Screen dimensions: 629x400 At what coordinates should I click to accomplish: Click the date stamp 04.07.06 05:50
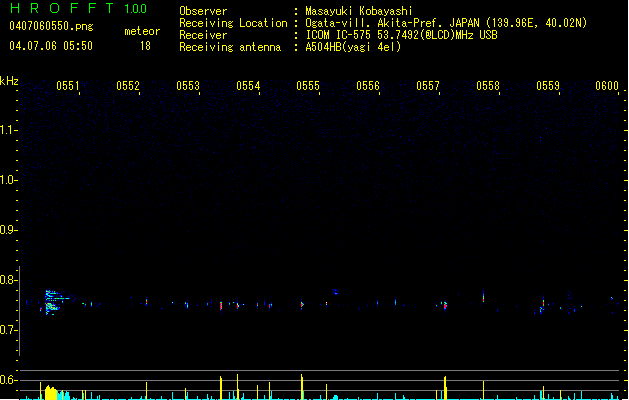(x=51, y=46)
